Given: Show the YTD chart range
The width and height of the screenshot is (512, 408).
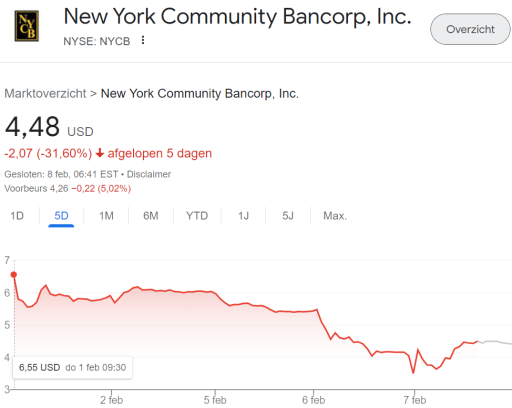Looking at the screenshot, I should 197,216.
